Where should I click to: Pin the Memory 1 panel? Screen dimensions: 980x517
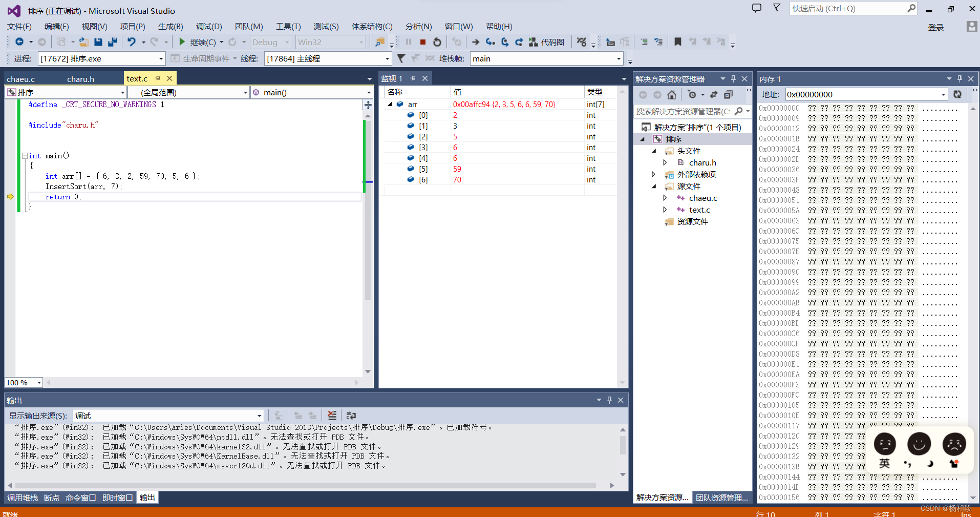[960, 78]
